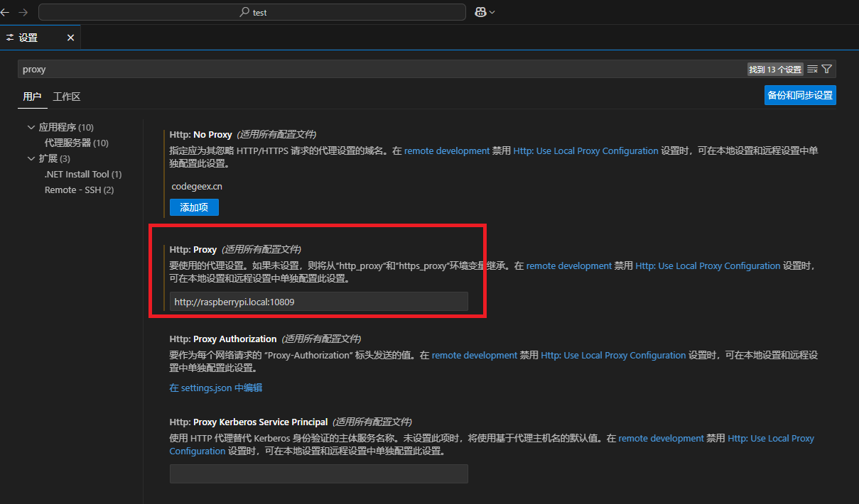Switch to the 用户 settings tab
Screen dimensions: 859x504
pos(32,97)
